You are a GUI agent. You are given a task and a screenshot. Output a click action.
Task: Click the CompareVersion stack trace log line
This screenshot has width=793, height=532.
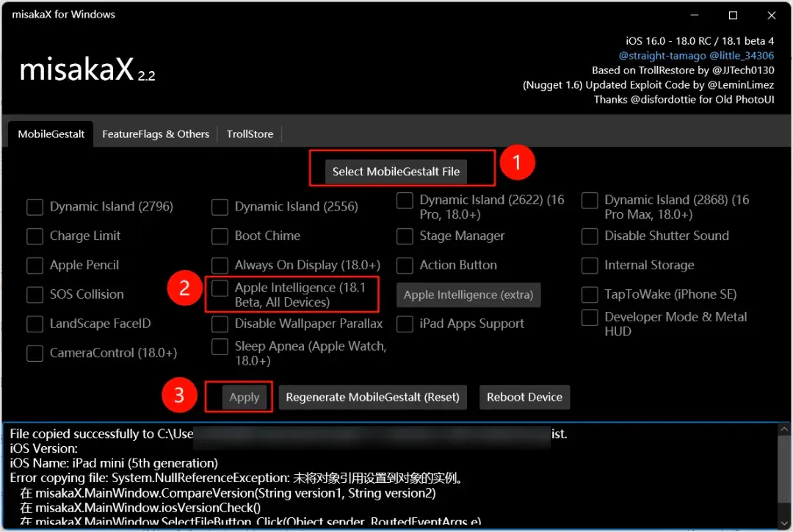228,493
